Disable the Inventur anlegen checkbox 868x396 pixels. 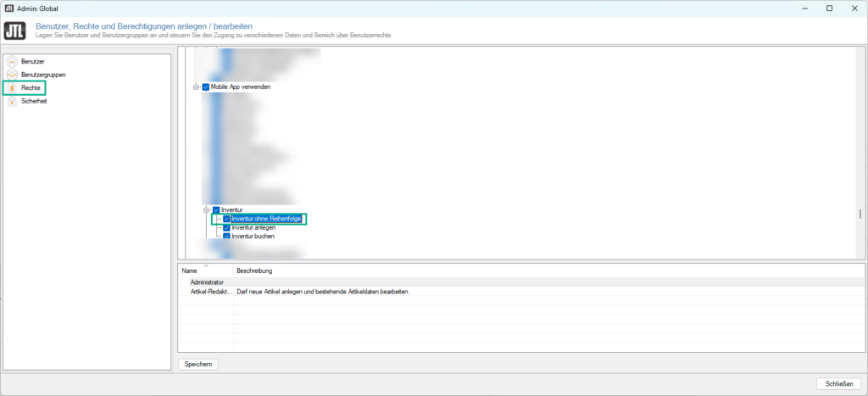[226, 227]
